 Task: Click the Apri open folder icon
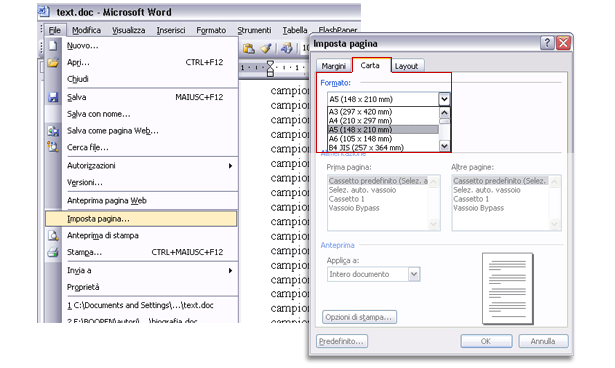pyautogui.click(x=53, y=62)
